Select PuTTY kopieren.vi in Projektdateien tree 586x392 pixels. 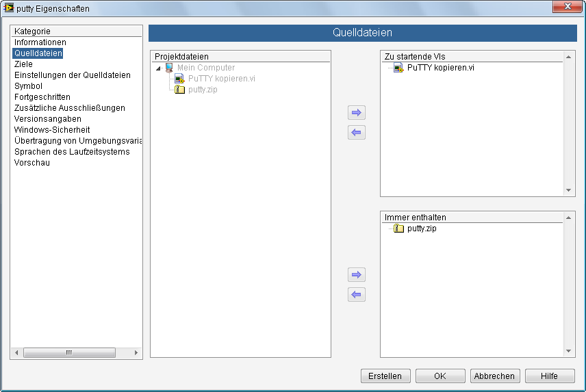[222, 79]
